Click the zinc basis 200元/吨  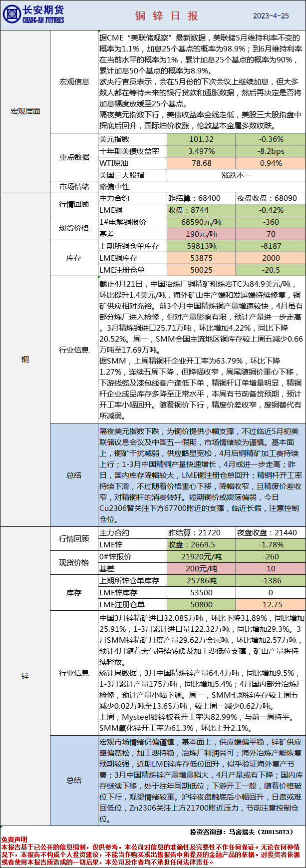[x=201, y=568]
